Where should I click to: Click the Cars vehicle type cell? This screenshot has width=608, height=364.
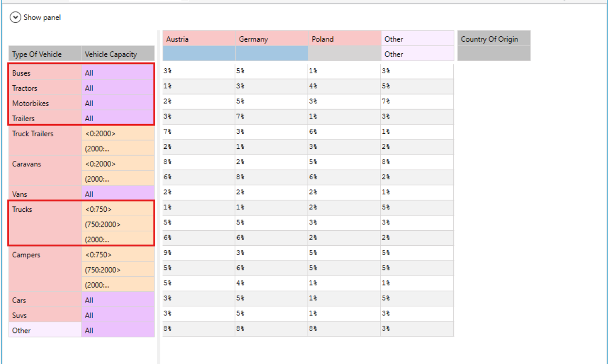click(x=45, y=300)
